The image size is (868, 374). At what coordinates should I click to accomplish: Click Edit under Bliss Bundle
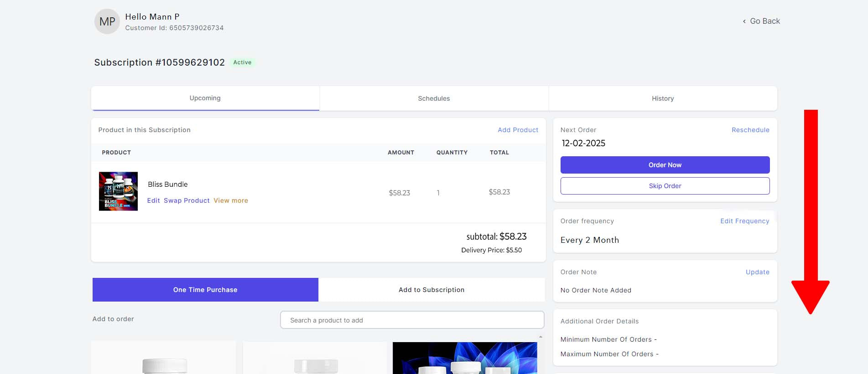coord(153,200)
